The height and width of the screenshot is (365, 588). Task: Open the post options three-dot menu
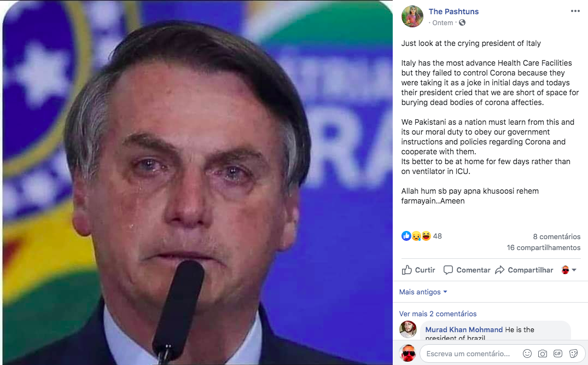(575, 11)
